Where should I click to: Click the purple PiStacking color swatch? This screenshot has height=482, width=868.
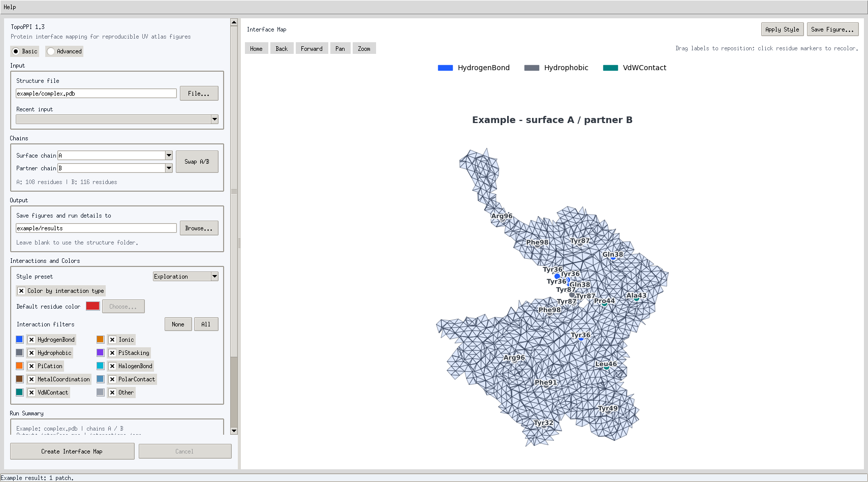point(100,353)
